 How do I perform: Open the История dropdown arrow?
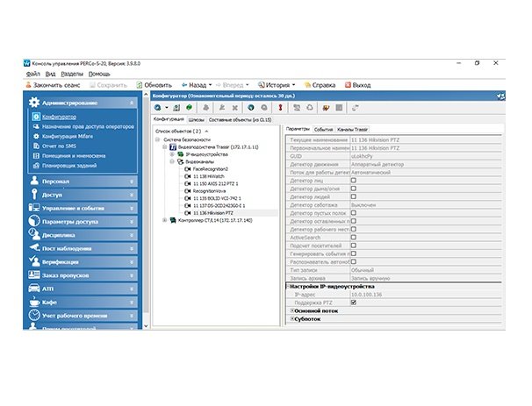[x=293, y=85]
